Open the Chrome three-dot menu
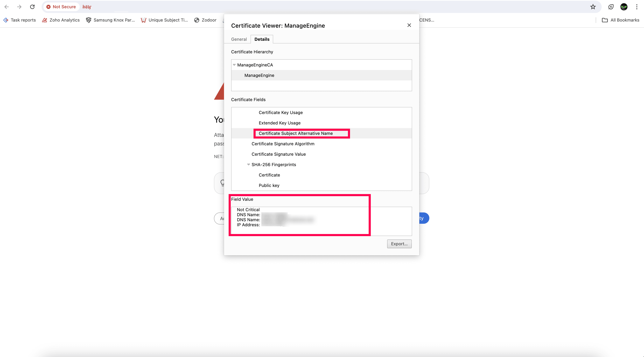 click(x=636, y=7)
